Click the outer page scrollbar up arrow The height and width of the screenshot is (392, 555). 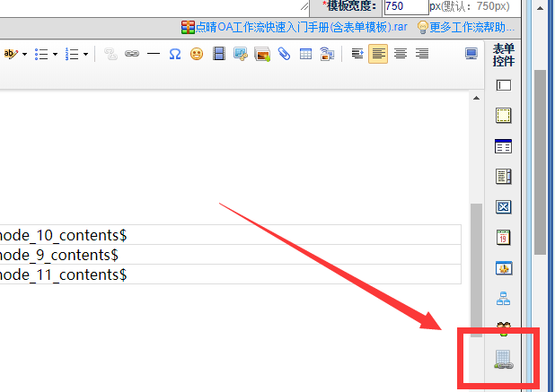[540, 8]
